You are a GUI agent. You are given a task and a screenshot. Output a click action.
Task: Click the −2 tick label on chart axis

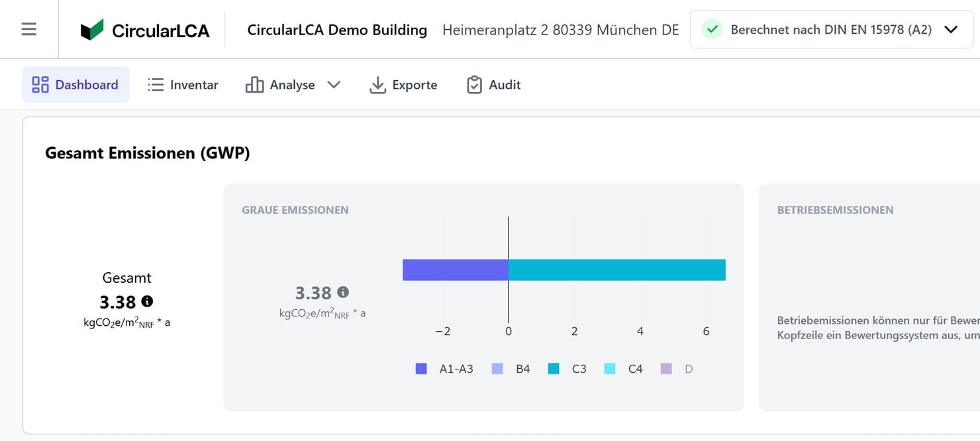click(443, 331)
